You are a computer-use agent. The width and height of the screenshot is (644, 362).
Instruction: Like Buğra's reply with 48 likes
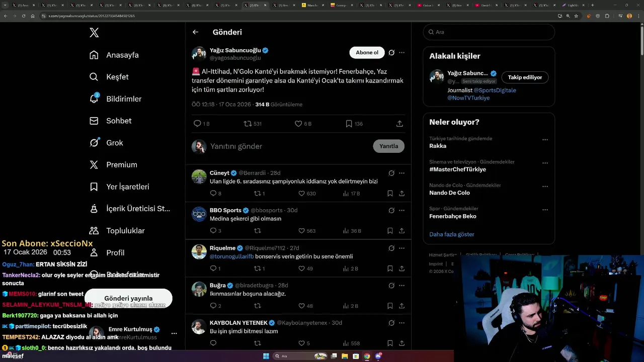[x=305, y=306]
